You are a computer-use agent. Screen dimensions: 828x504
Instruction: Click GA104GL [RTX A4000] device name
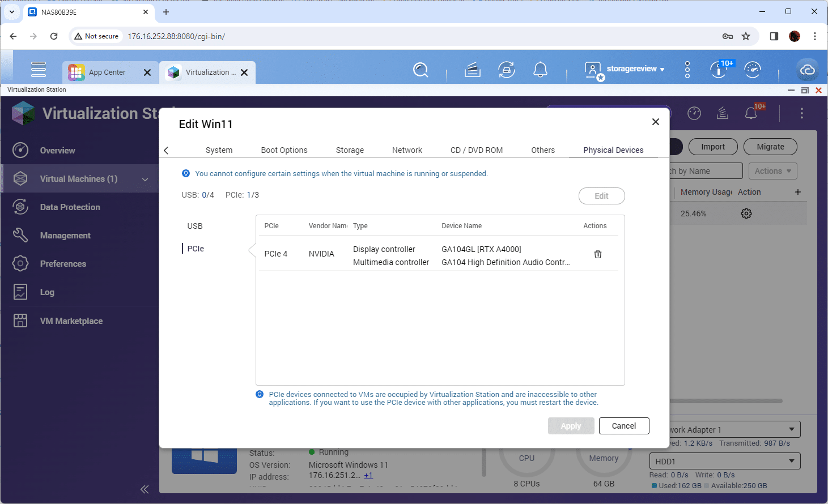click(481, 249)
